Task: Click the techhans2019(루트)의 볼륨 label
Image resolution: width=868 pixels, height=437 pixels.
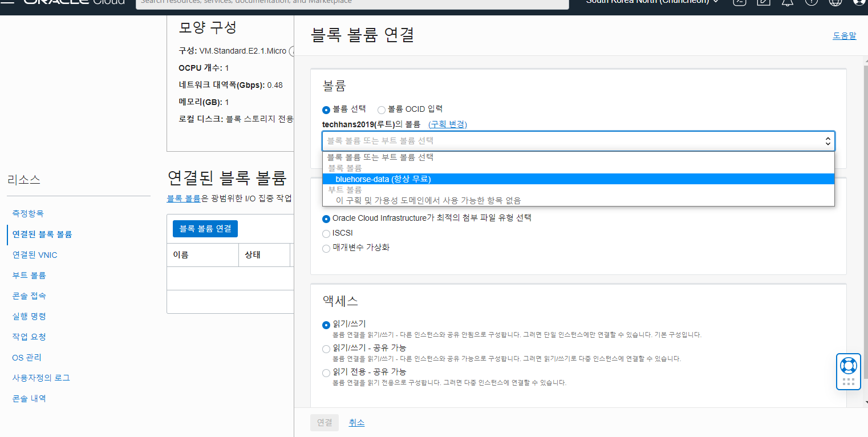Action: 371,124
